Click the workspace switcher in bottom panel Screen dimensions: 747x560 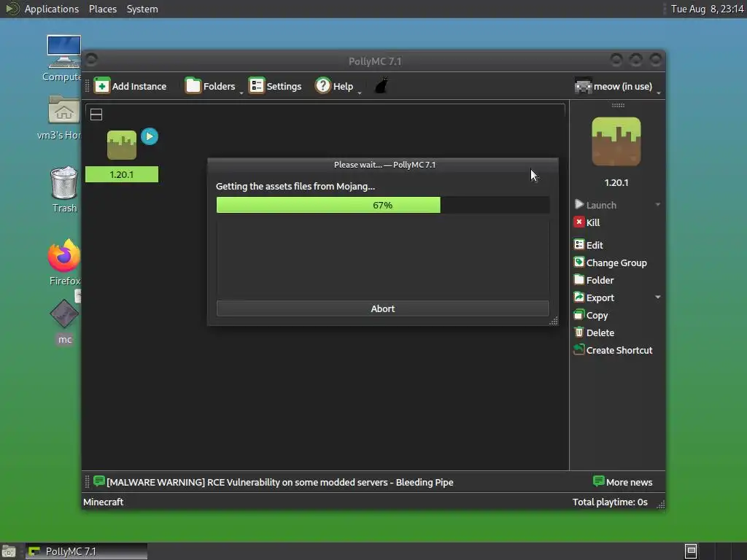691,551
